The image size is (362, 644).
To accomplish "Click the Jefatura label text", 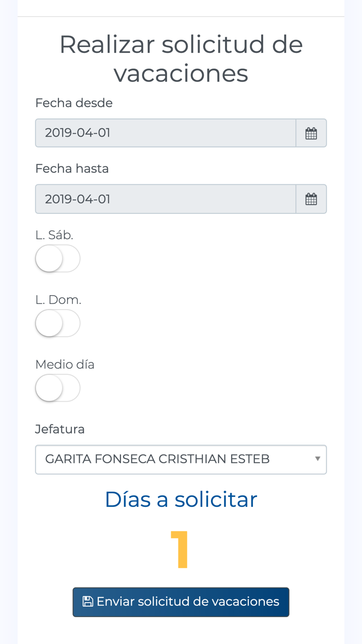I will click(x=60, y=429).
